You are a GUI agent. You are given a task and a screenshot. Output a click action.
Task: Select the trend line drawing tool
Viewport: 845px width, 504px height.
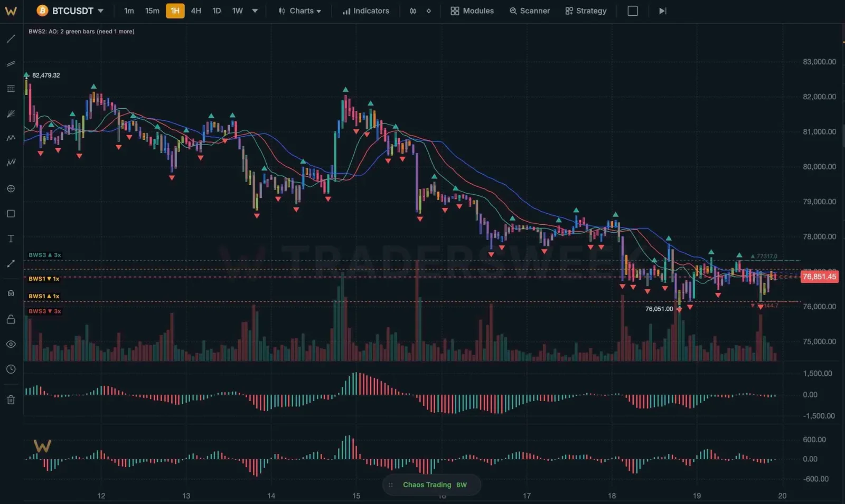(11, 39)
